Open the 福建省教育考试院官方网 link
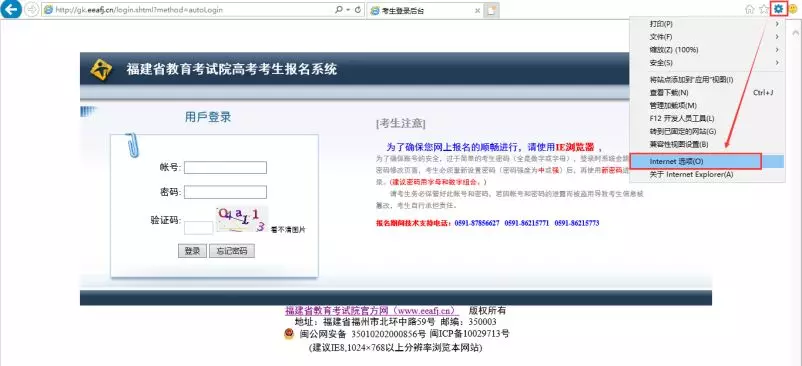802x366 pixels. pyautogui.click(x=372, y=310)
